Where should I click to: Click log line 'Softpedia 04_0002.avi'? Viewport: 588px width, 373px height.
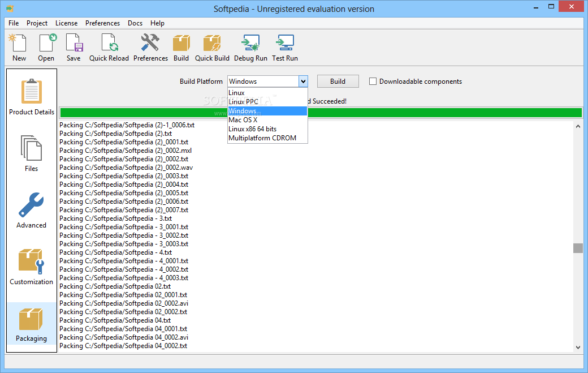tap(124, 337)
